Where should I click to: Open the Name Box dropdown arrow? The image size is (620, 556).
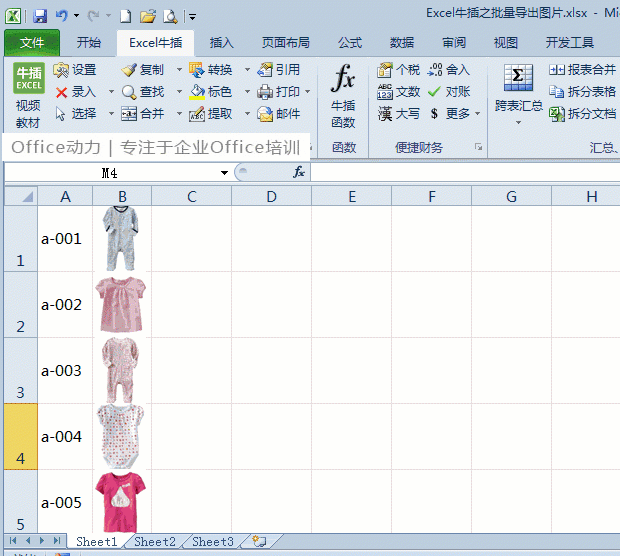coord(225,173)
